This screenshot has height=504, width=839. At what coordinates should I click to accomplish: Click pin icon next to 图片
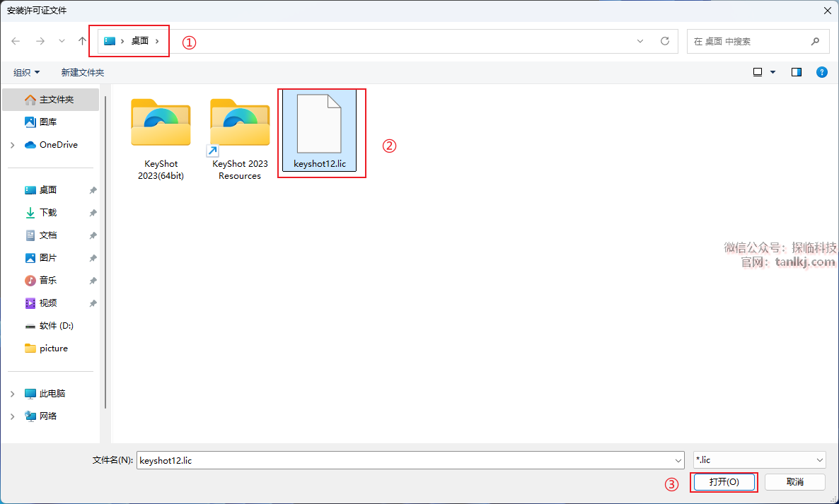point(93,258)
